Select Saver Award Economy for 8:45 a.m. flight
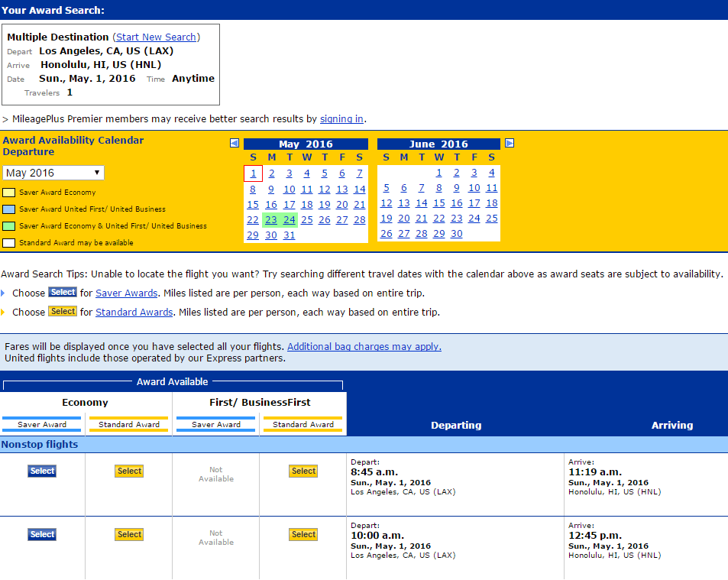This screenshot has width=728, height=580. point(42,471)
